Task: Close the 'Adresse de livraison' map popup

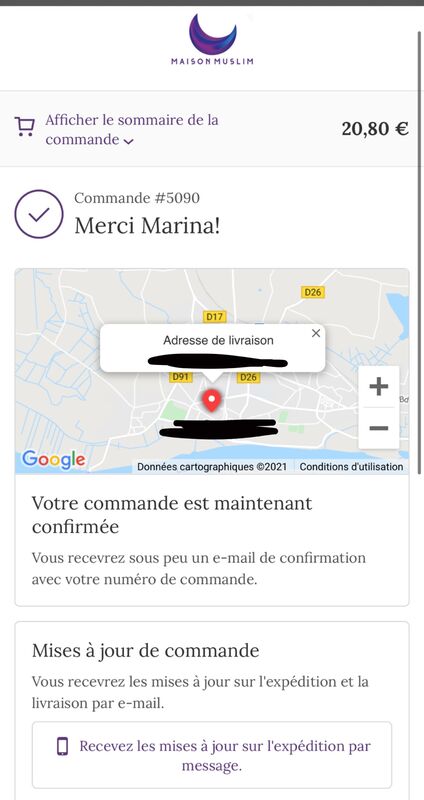Action: (x=316, y=333)
